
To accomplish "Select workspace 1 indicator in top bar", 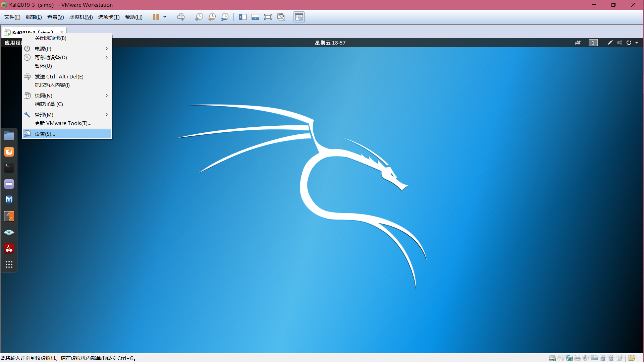I will tap(593, 43).
